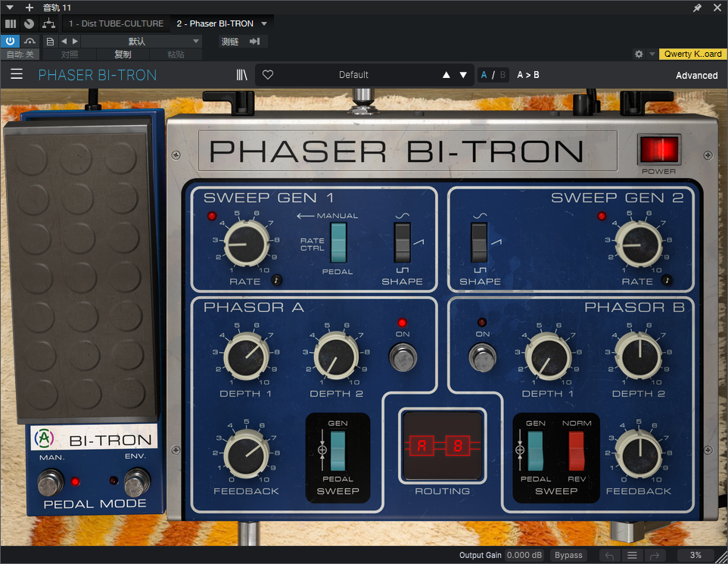728x564 pixels.
Task: Pin the plugin window
Action: pyautogui.click(x=697, y=8)
